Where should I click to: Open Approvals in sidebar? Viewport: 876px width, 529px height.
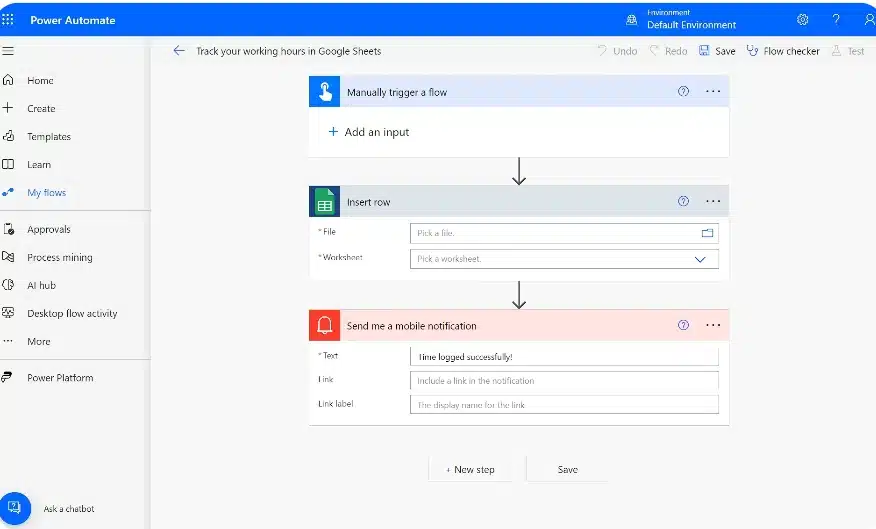(x=49, y=230)
